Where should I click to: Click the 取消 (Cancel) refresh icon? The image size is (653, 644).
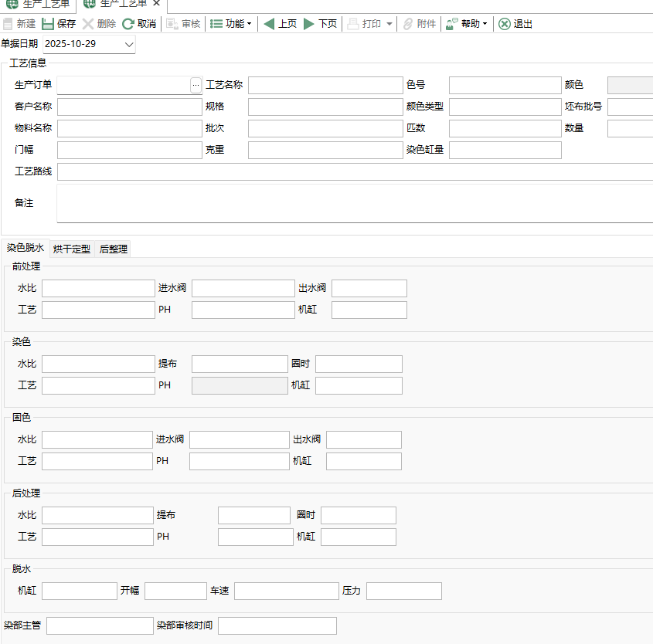click(x=128, y=24)
